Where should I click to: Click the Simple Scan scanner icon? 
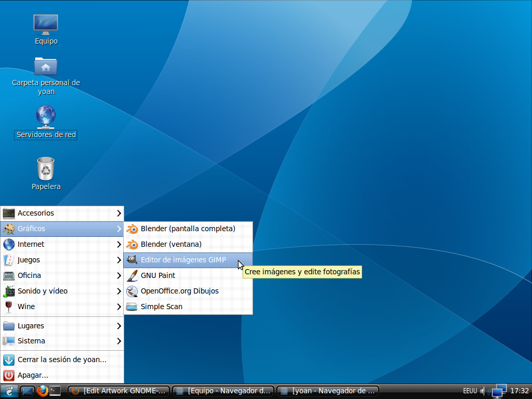tap(131, 307)
